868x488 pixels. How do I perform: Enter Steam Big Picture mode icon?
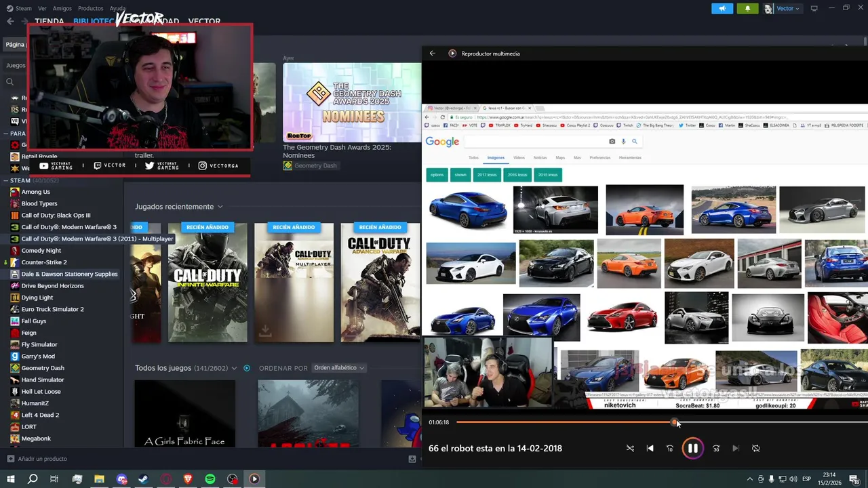pos(814,8)
